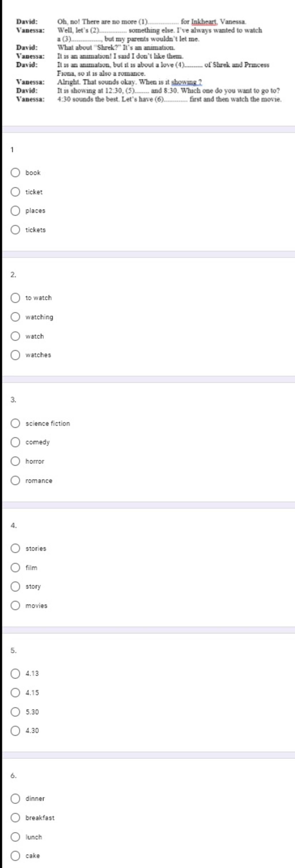Select 'tickets' for question 1
Screen dimensions: 295x868
(x=15, y=230)
